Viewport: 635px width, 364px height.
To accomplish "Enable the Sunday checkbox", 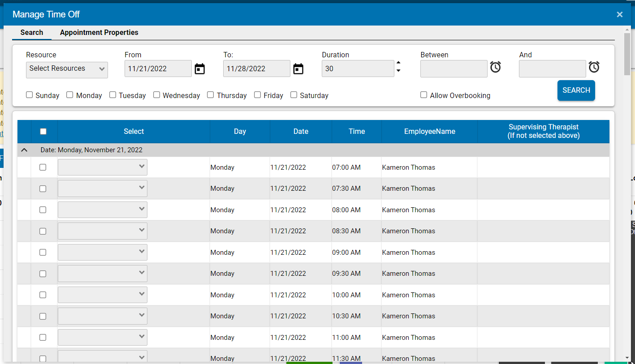I will coord(29,94).
